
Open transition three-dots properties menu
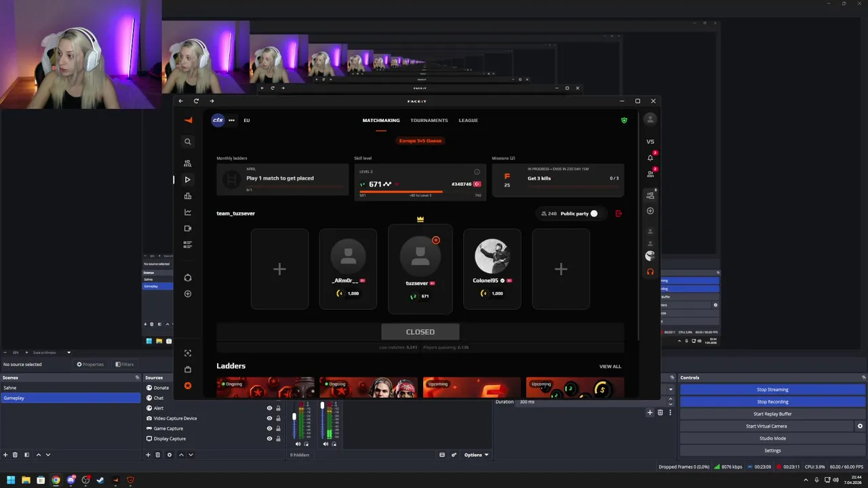click(671, 412)
